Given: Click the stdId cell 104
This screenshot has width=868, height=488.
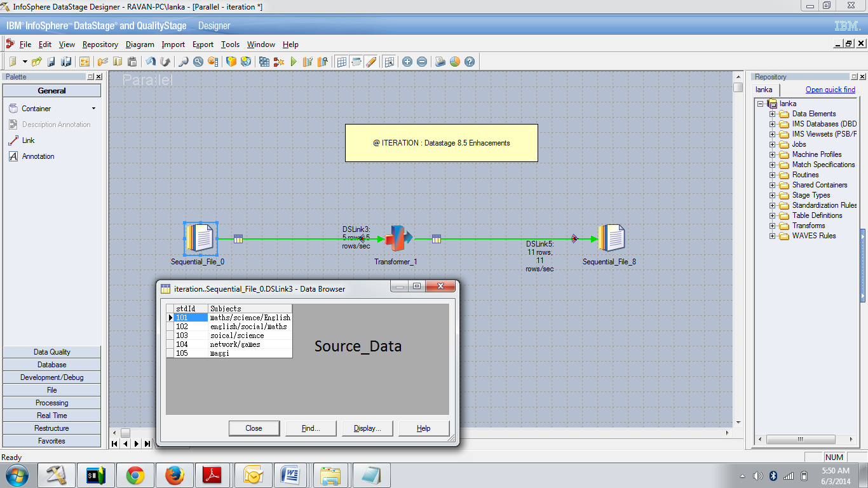Looking at the screenshot, I should 191,344.
